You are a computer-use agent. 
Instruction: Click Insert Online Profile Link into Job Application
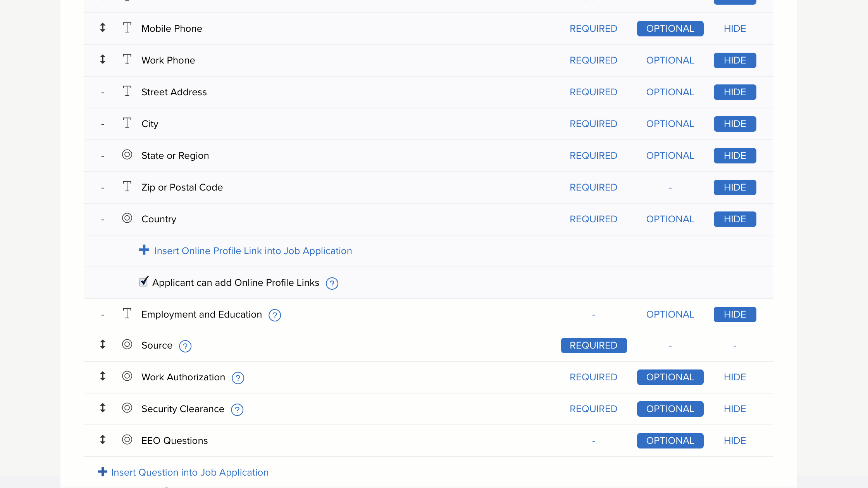pos(253,251)
